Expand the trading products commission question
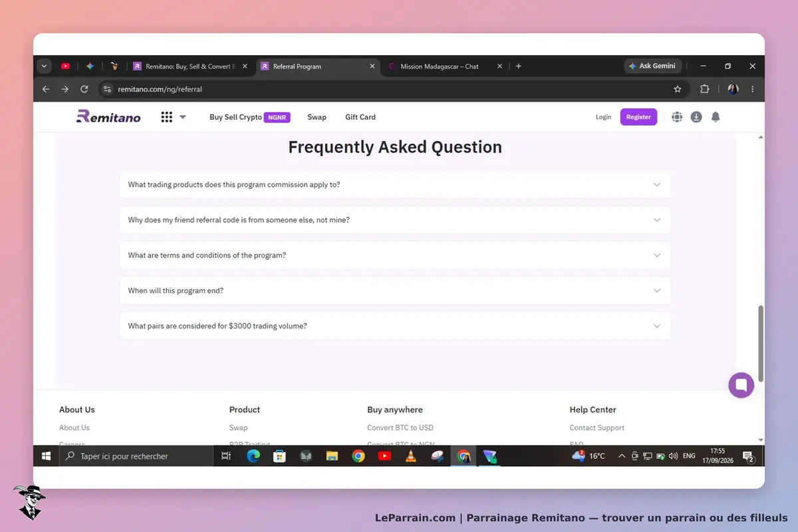798x532 pixels. pos(395,184)
